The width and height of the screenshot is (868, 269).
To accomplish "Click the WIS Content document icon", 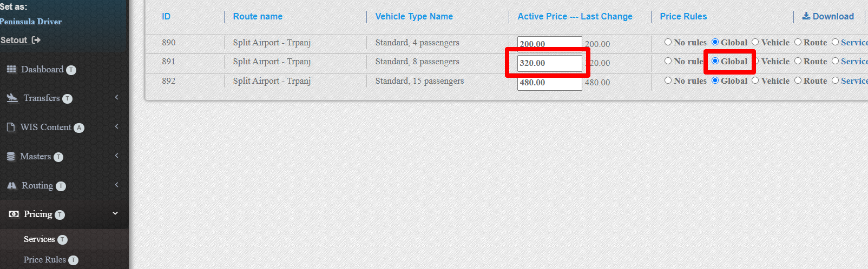I will point(11,127).
